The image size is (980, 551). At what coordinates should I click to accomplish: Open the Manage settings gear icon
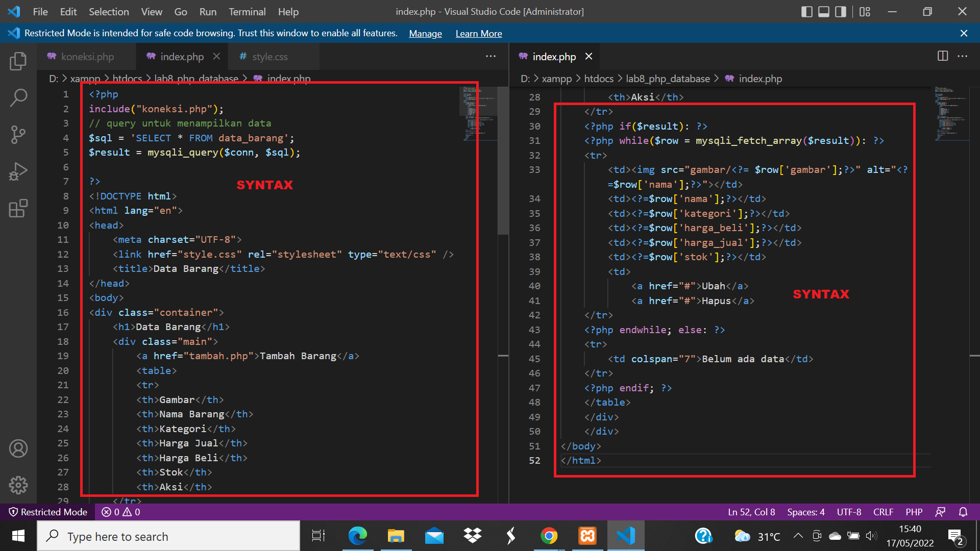(18, 485)
